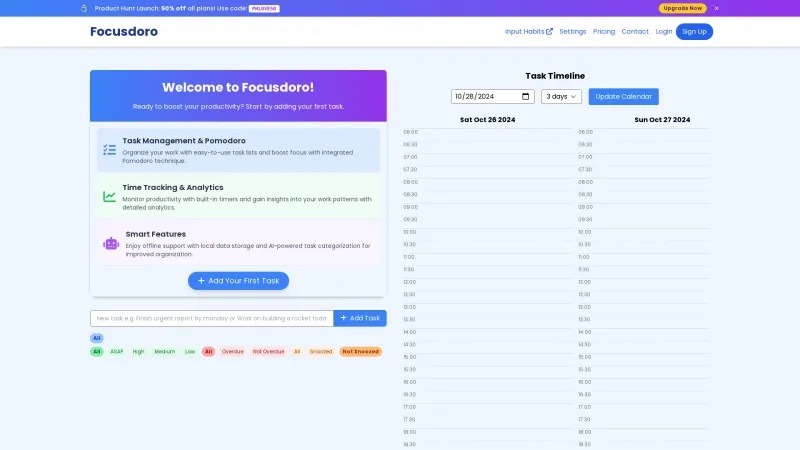Viewport: 800px width, 450px height.
Task: Click the 07:30 slot on Sun Oct 27
Action: pyautogui.click(x=644, y=172)
